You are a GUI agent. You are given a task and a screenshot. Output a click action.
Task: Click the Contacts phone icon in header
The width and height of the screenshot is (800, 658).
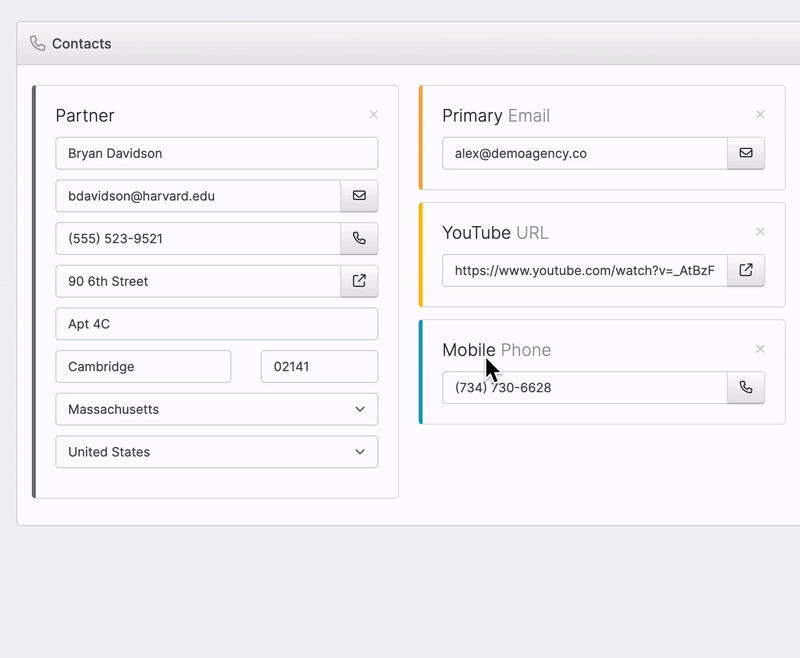click(37, 43)
